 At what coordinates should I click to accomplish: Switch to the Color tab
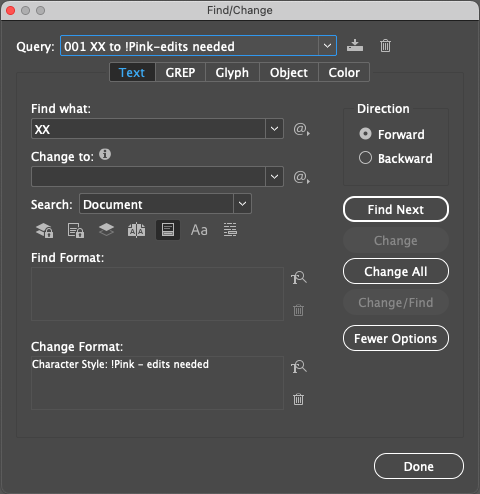click(344, 72)
